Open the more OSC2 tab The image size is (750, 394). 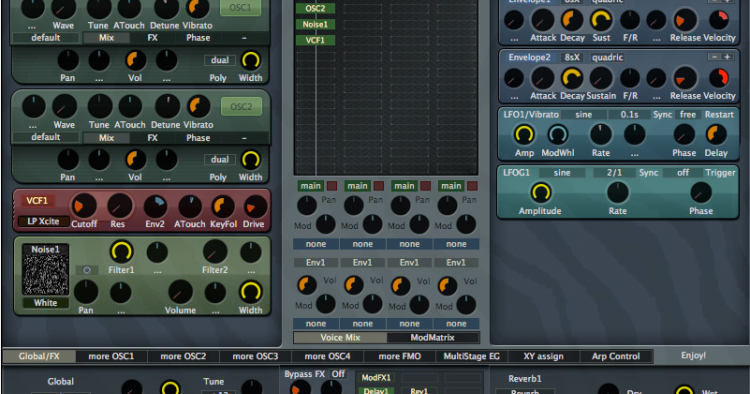(x=183, y=356)
